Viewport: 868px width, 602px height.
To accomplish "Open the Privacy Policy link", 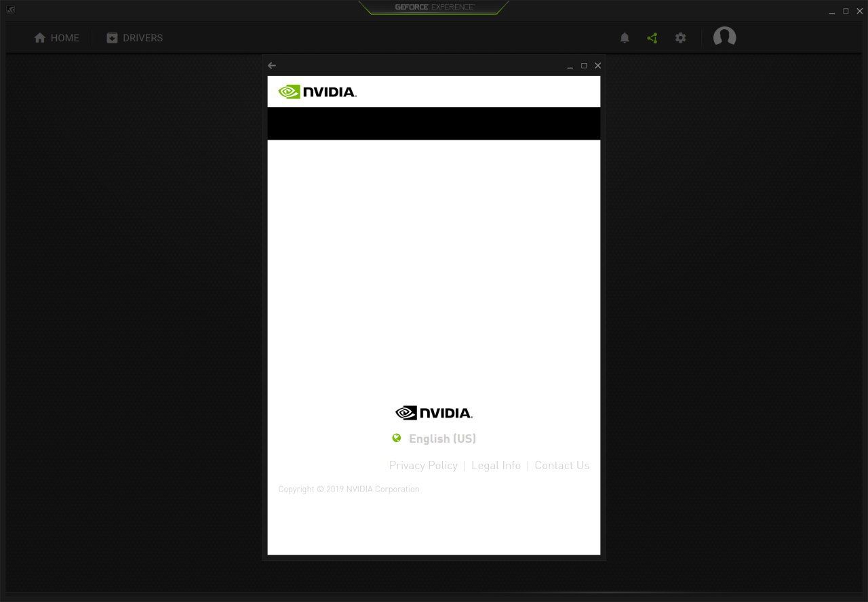I will click(x=423, y=465).
